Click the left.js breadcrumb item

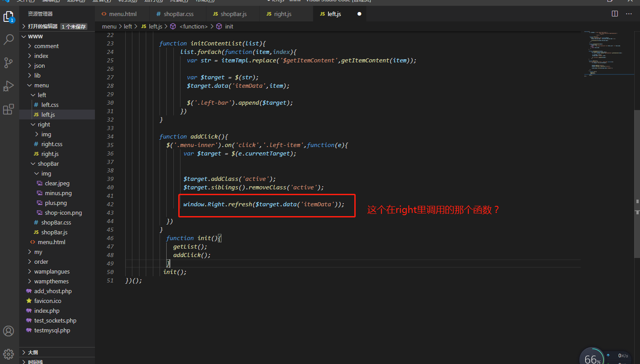tap(151, 26)
